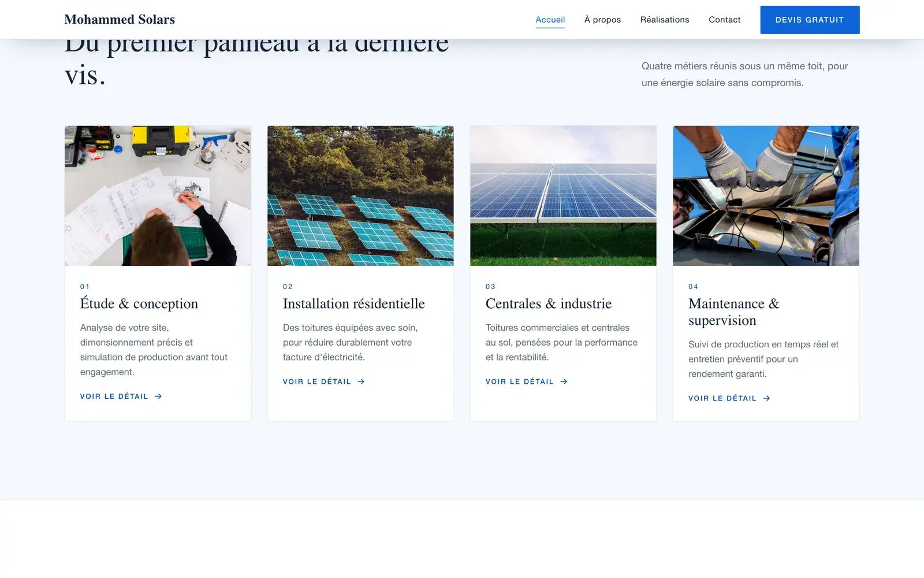Click the 04 number label
Screen dimensions: 924x578
(x=693, y=287)
